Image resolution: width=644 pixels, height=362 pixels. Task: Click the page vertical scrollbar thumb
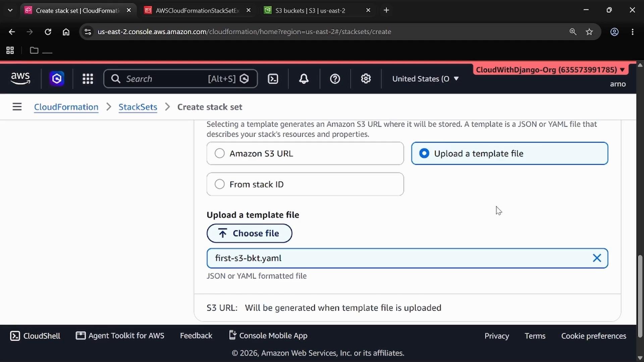[640, 296]
